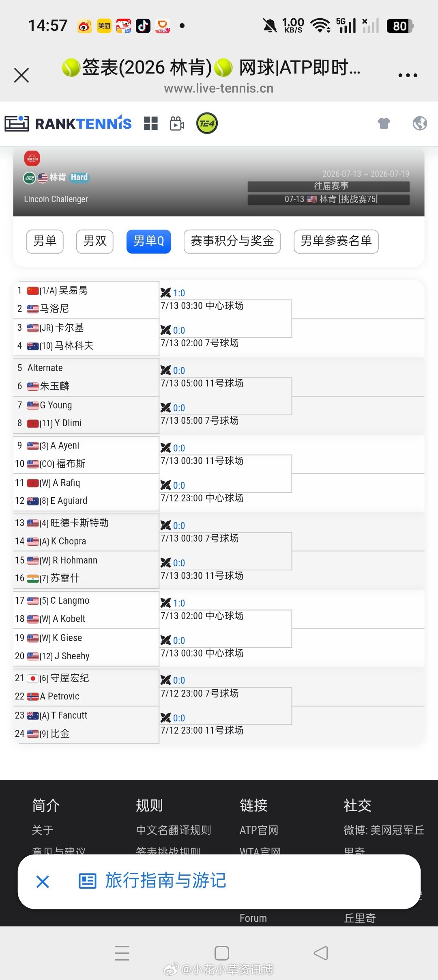Open the globe language icon
This screenshot has height=980, width=438.
(x=420, y=123)
